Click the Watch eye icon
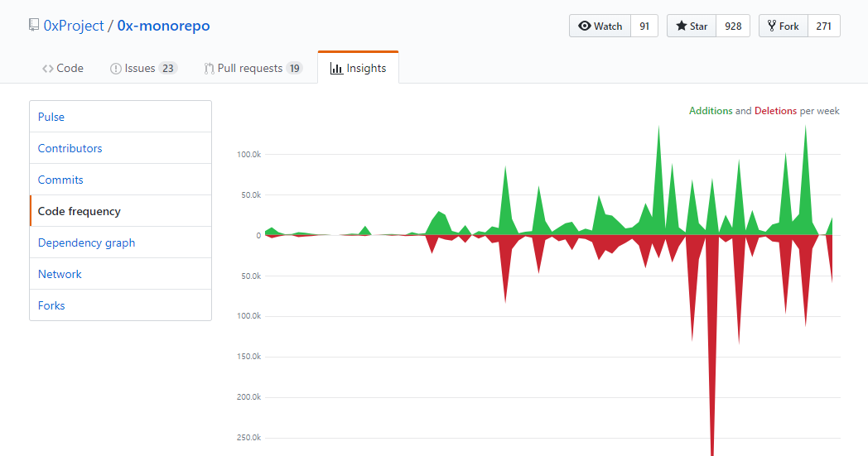This screenshot has height=456, width=868. (585, 26)
